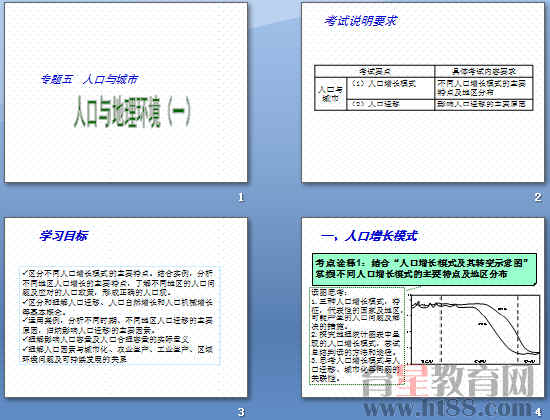Click the 教育网 watermark logo
This screenshot has width=550, height=420.
(x=448, y=381)
